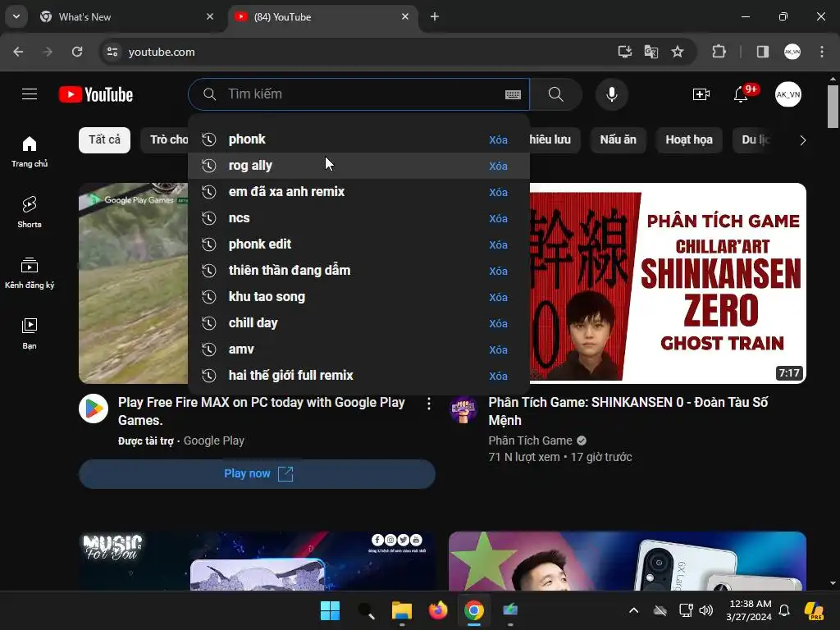Screen dimensions: 840x630
Task: Go to Trang chủ in sidebar
Action: coord(30,152)
